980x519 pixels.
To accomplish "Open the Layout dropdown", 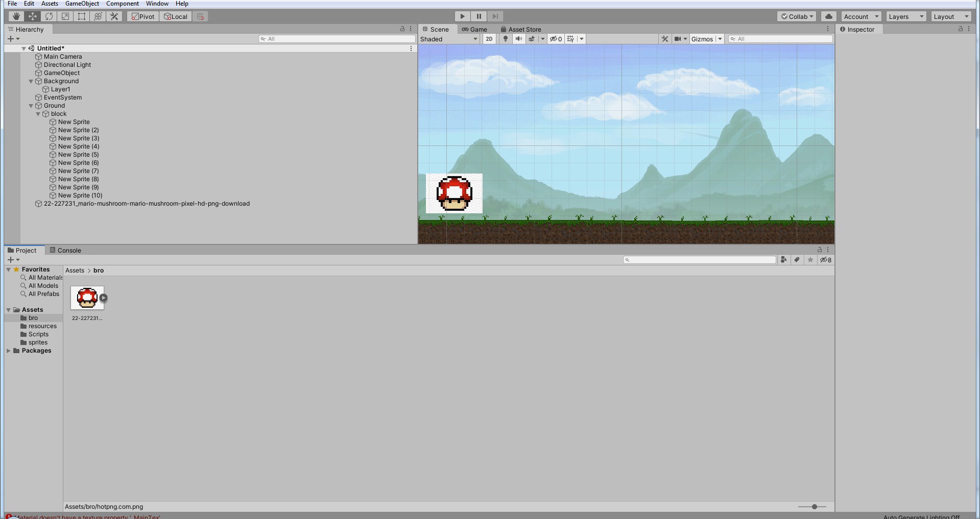I will click(951, 16).
